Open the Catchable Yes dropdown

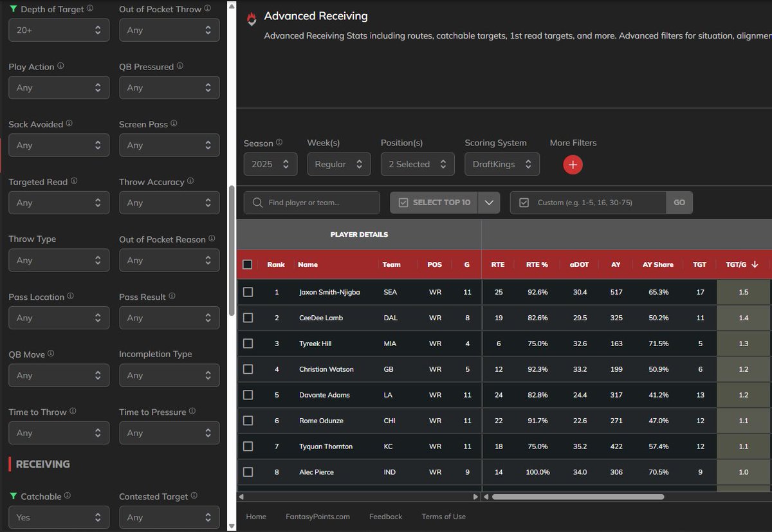coord(59,517)
